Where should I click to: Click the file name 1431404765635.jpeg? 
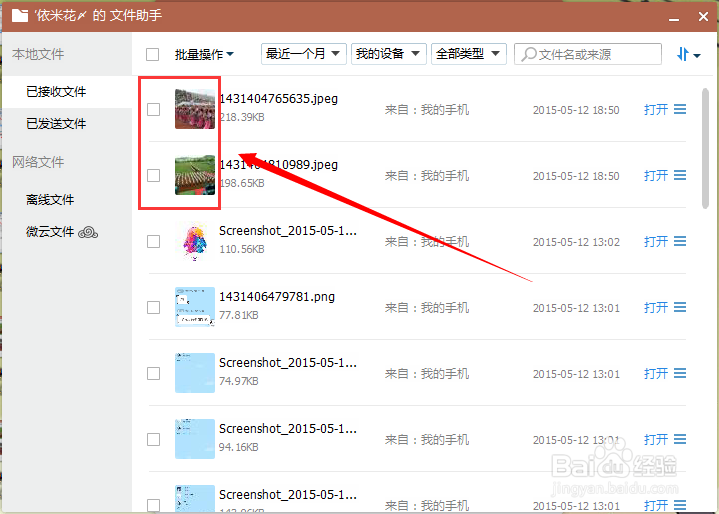coord(278,99)
